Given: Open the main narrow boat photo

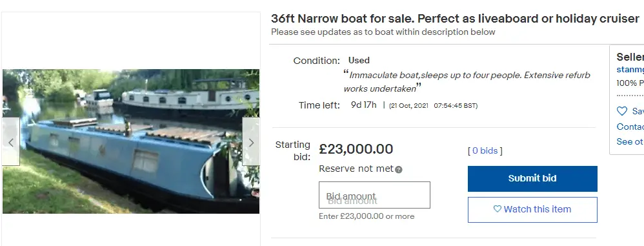Looking at the screenshot, I should click(131, 141).
